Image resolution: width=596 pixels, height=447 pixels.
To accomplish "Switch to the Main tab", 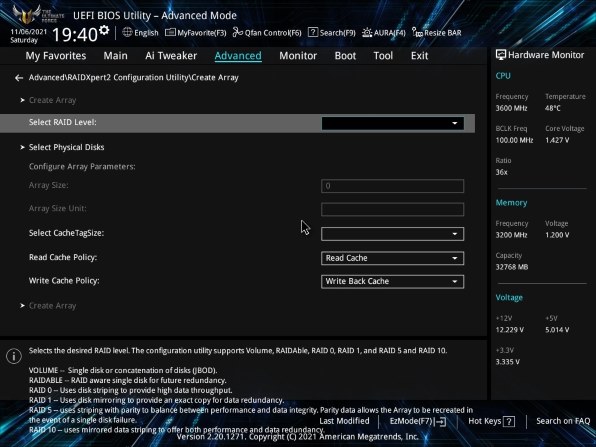I will (116, 56).
